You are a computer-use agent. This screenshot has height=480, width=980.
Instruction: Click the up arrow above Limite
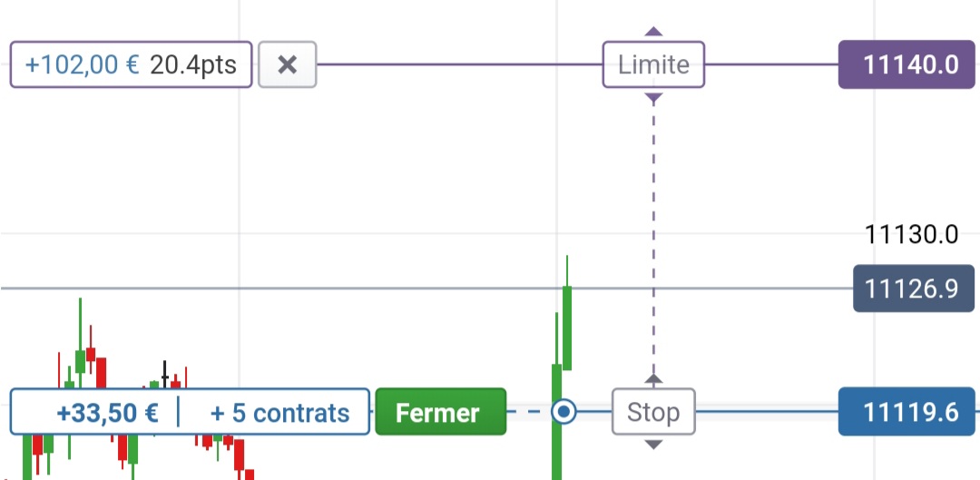(x=653, y=32)
